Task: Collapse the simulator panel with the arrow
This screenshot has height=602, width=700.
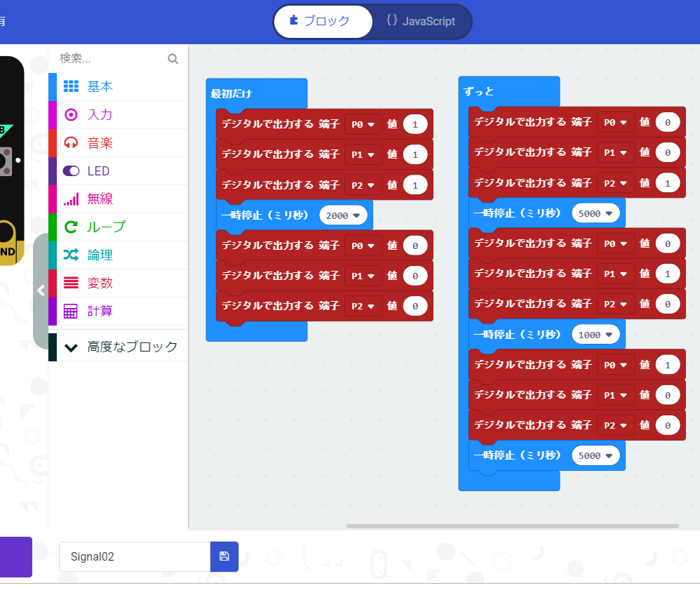Action: point(40,290)
